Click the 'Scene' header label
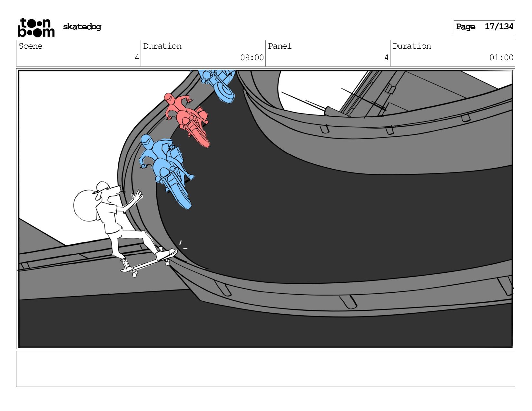This screenshot has width=532, height=411. [30, 46]
